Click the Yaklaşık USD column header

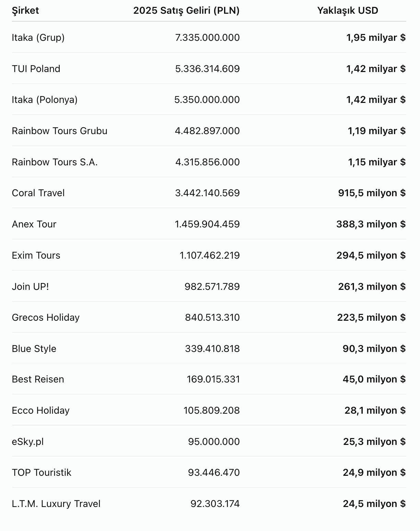click(x=348, y=11)
